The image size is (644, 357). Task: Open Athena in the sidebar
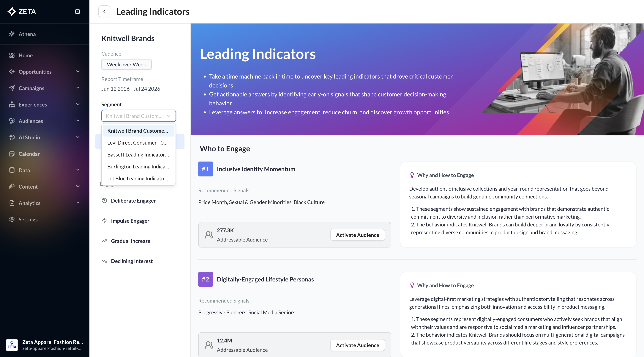[x=45, y=34]
